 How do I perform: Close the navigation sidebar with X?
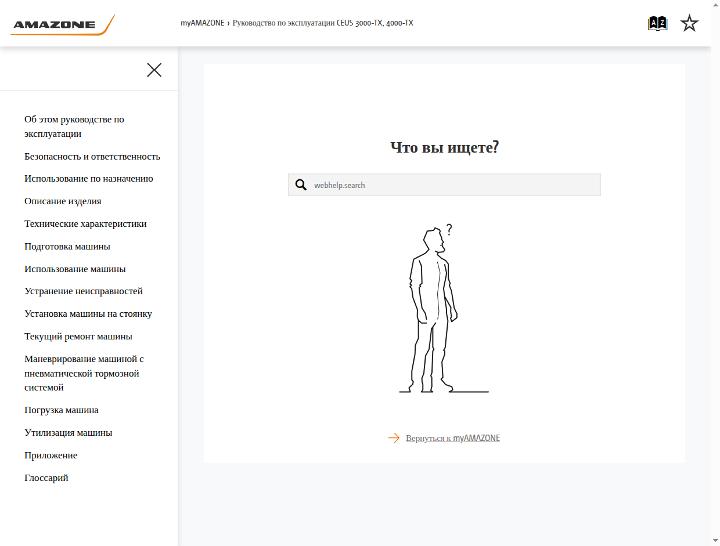point(154,70)
